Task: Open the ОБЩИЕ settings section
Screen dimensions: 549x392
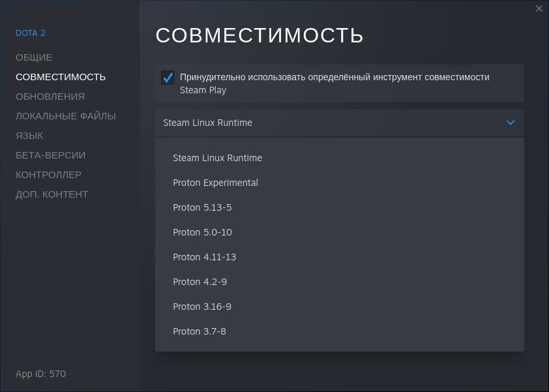Action: pos(34,57)
